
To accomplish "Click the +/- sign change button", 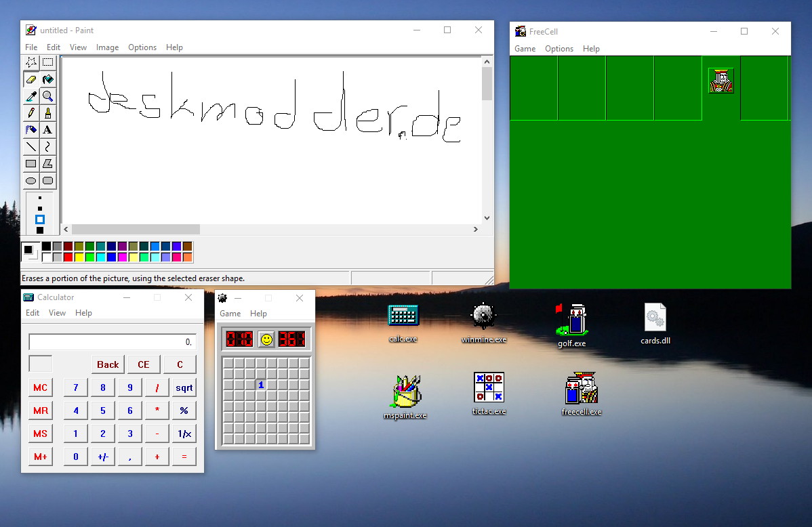I will point(102,457).
